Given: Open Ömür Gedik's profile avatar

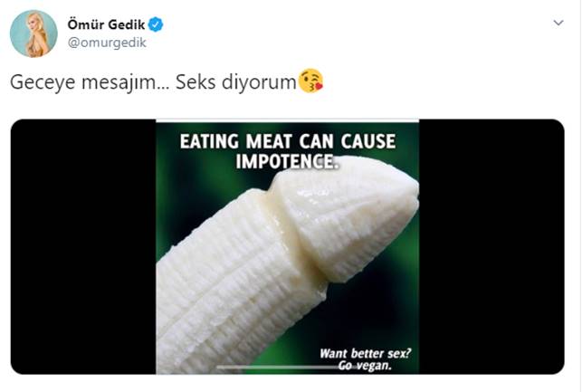Looking at the screenshot, I should pos(33,33).
